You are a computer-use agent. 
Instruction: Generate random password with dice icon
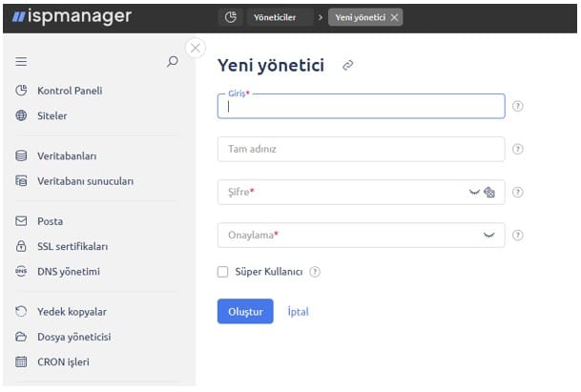coord(489,192)
